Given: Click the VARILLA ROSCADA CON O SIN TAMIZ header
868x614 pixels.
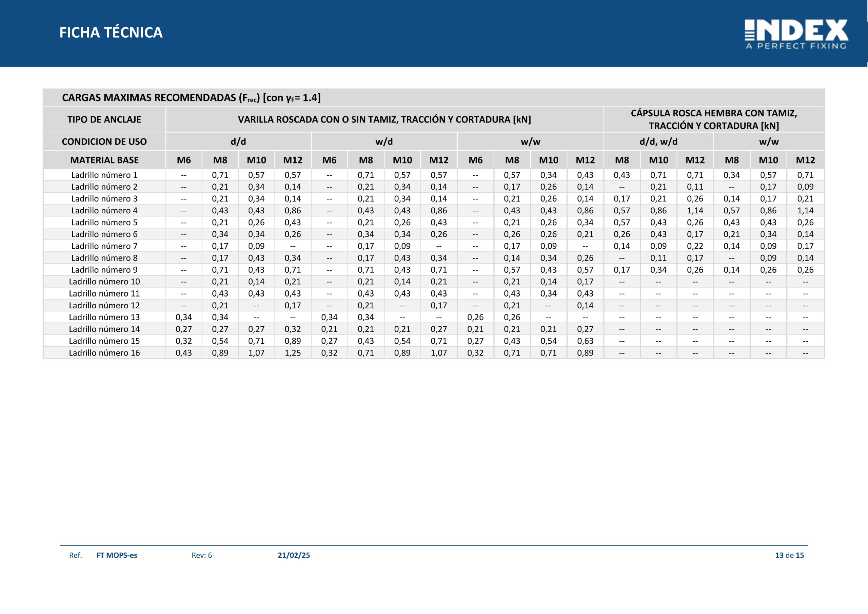Looking at the screenshot, I should click(384, 119).
